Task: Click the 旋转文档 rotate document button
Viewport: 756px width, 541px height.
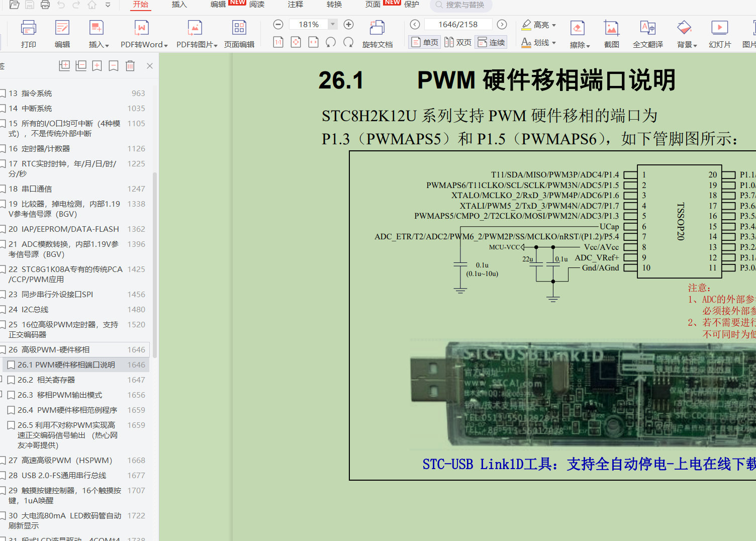Action: click(x=377, y=34)
